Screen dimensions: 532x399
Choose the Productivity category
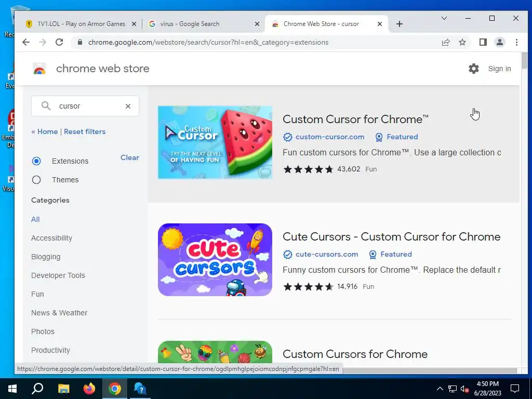(x=50, y=350)
